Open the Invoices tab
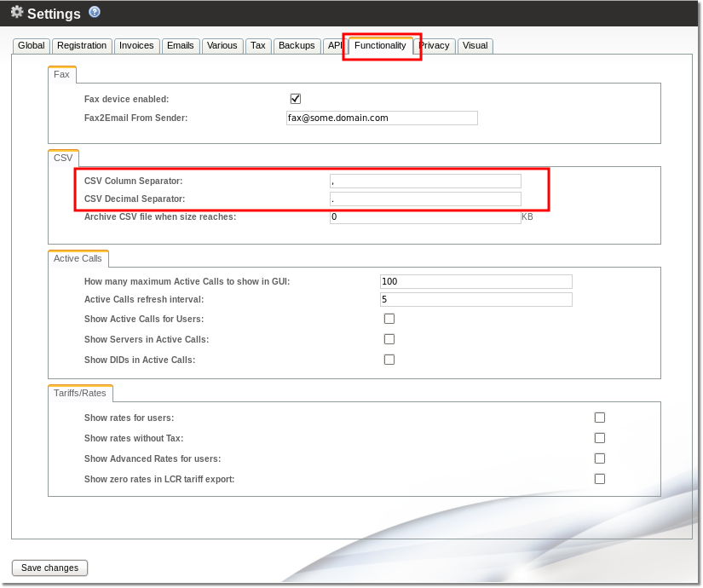703x588 pixels. [x=136, y=46]
